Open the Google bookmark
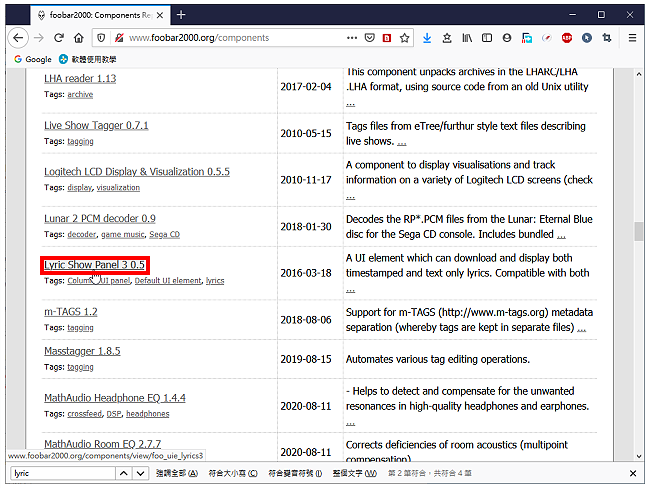 click(32, 59)
